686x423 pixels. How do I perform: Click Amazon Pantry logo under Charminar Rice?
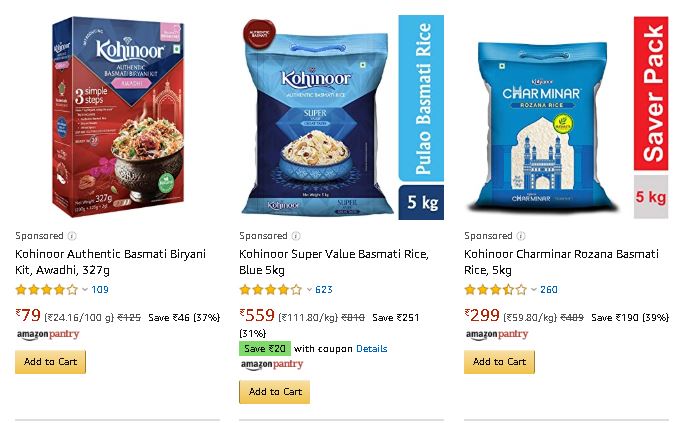pos(497,335)
